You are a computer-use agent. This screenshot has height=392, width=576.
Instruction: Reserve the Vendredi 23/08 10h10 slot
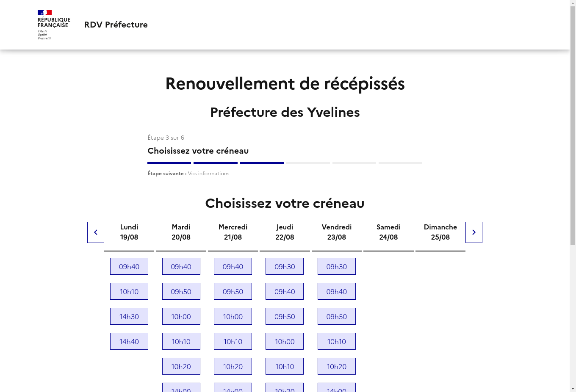pyautogui.click(x=337, y=341)
